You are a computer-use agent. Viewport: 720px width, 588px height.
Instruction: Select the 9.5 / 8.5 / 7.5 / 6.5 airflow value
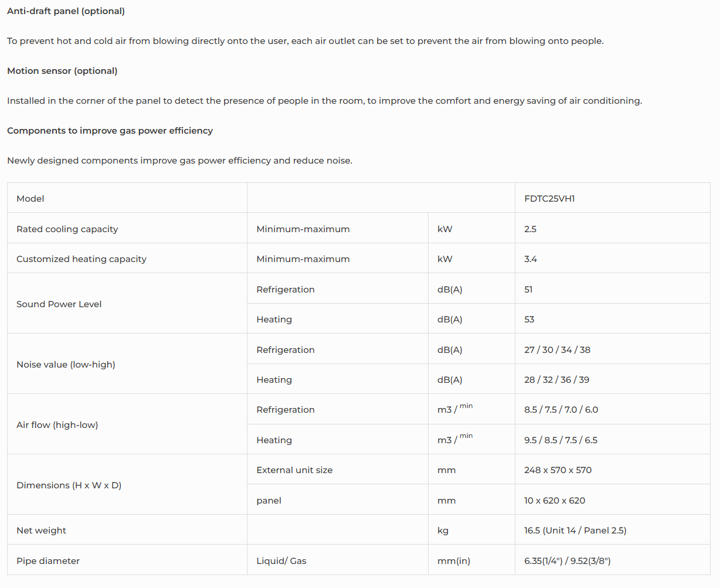click(561, 440)
